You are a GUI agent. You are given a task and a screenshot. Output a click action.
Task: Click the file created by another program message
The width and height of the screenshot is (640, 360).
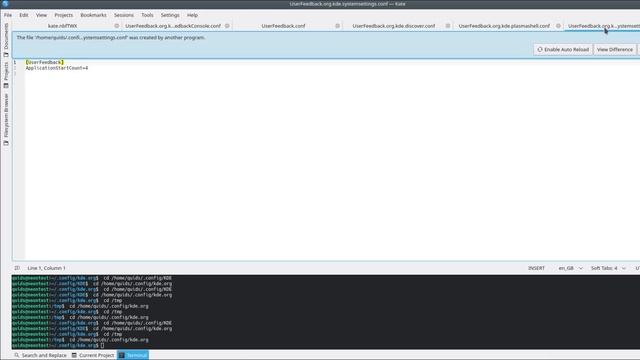click(111, 38)
